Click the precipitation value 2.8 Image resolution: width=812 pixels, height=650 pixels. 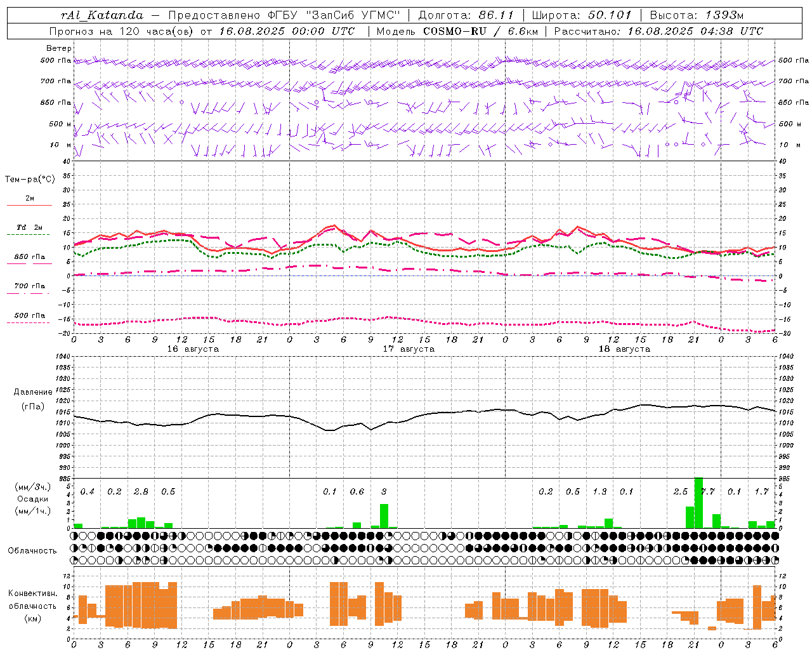[x=141, y=492]
